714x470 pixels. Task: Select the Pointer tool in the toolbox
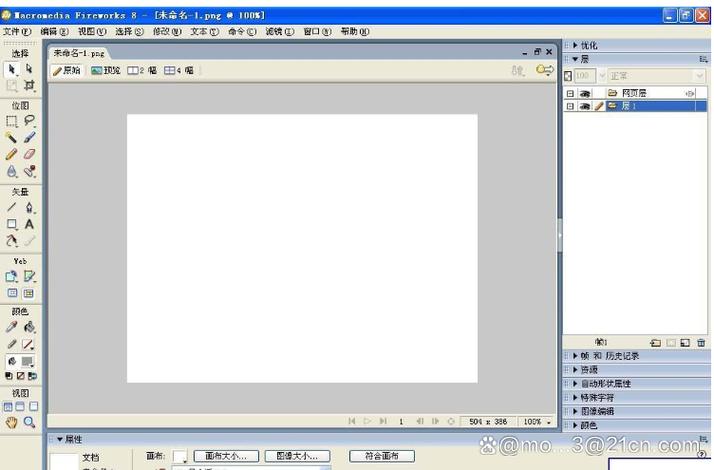(x=12, y=69)
